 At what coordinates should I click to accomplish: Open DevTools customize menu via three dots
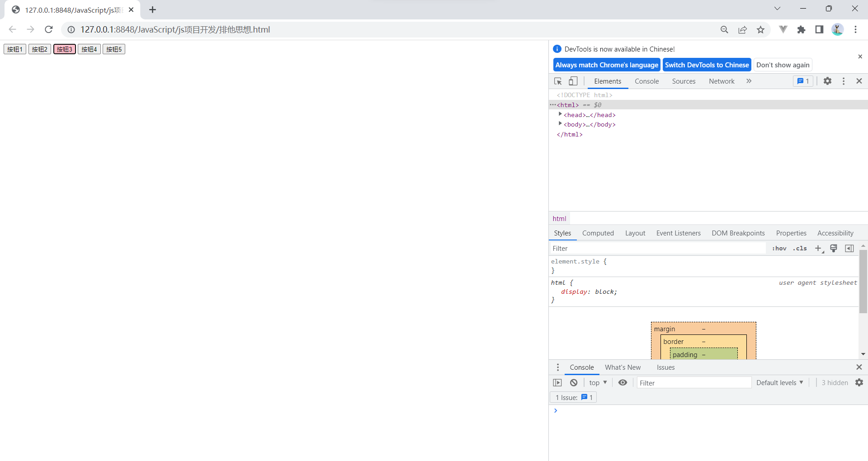click(x=844, y=81)
